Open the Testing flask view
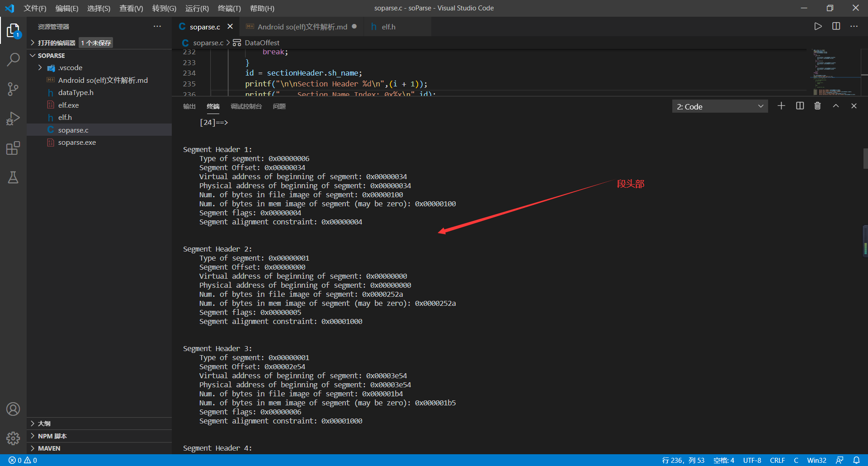Image resolution: width=868 pixels, height=466 pixels. 13,177
